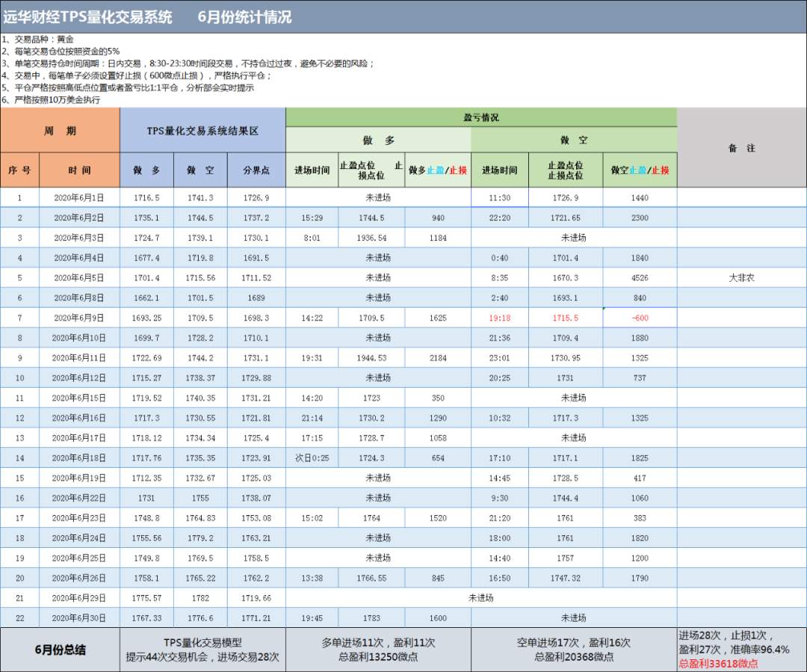This screenshot has height=672, width=807.
Task: Click the green 盈亏情况 header
Action: (x=480, y=117)
